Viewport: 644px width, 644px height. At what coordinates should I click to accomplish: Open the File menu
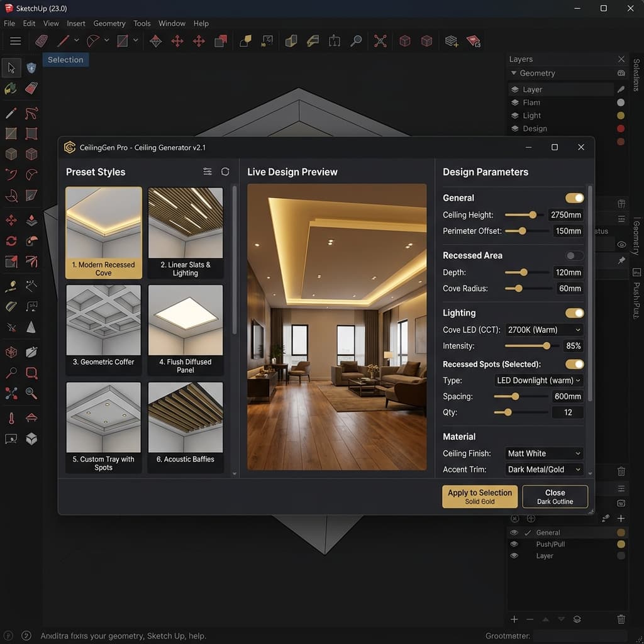click(9, 23)
